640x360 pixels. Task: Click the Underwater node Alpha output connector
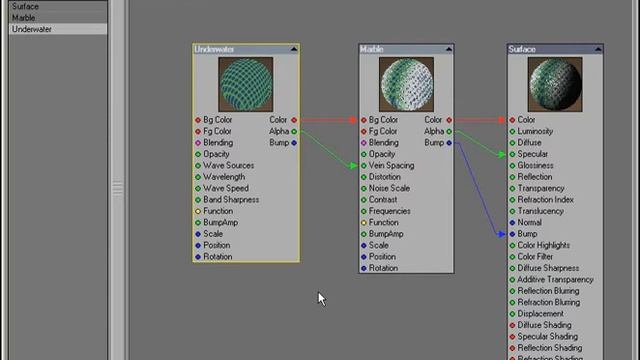294,131
